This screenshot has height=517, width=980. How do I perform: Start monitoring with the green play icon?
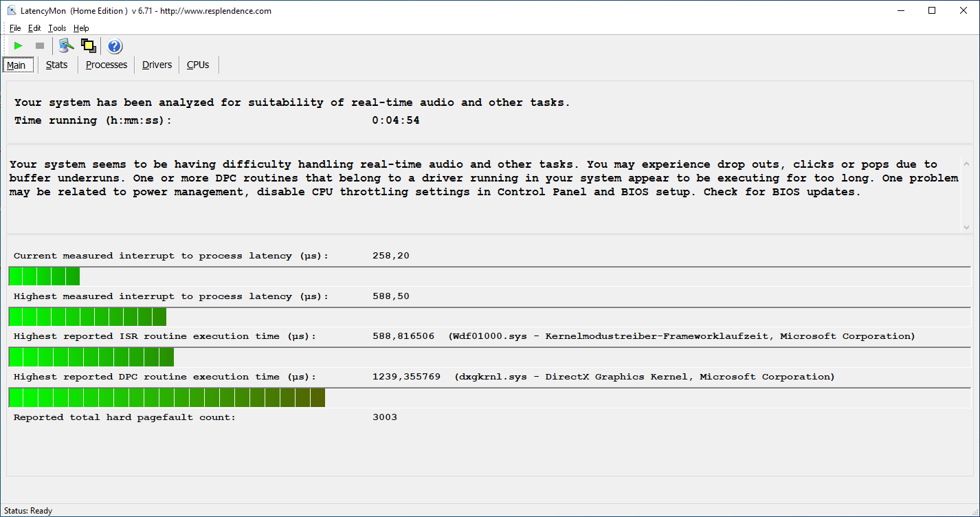coord(18,46)
